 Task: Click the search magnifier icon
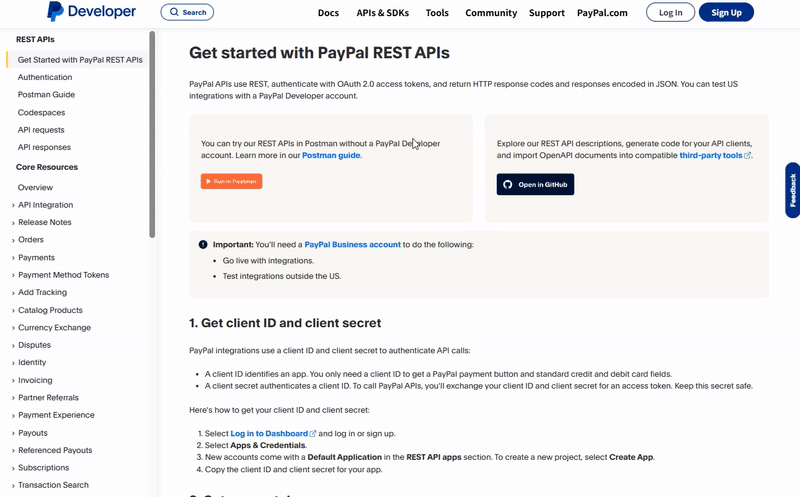pyautogui.click(x=175, y=13)
